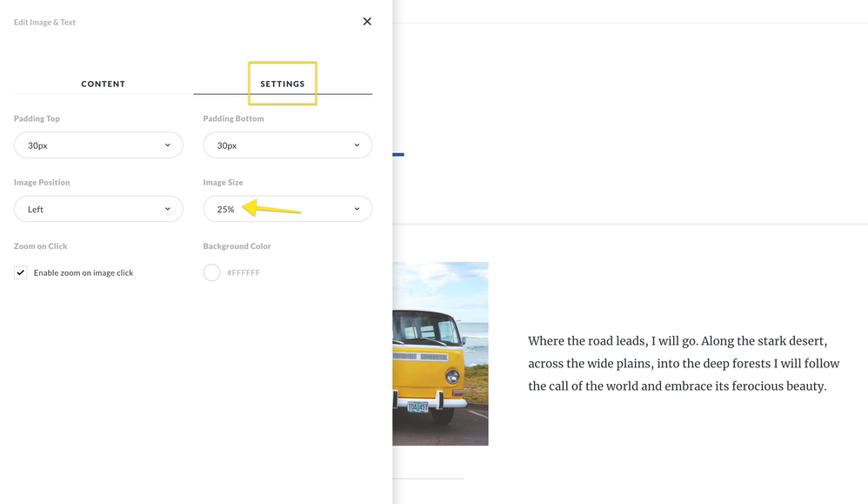
Task: Click the 'Enable zoom on image click' label
Action: (83, 273)
